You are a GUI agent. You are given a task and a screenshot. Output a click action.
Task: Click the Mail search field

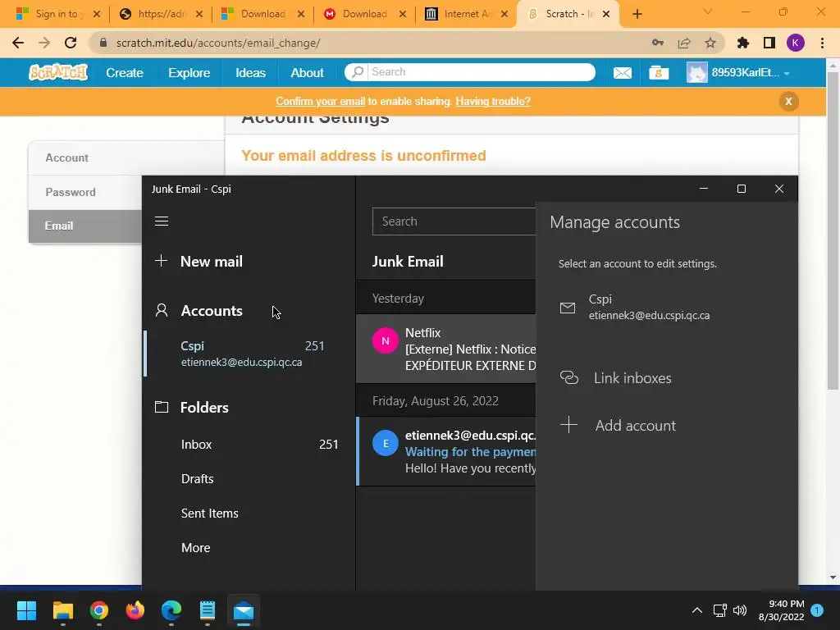(x=454, y=221)
